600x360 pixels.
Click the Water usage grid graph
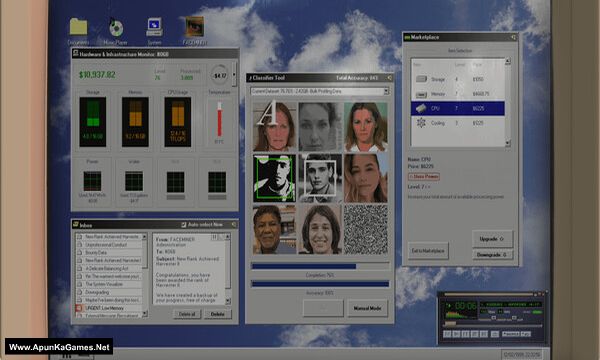point(134,181)
